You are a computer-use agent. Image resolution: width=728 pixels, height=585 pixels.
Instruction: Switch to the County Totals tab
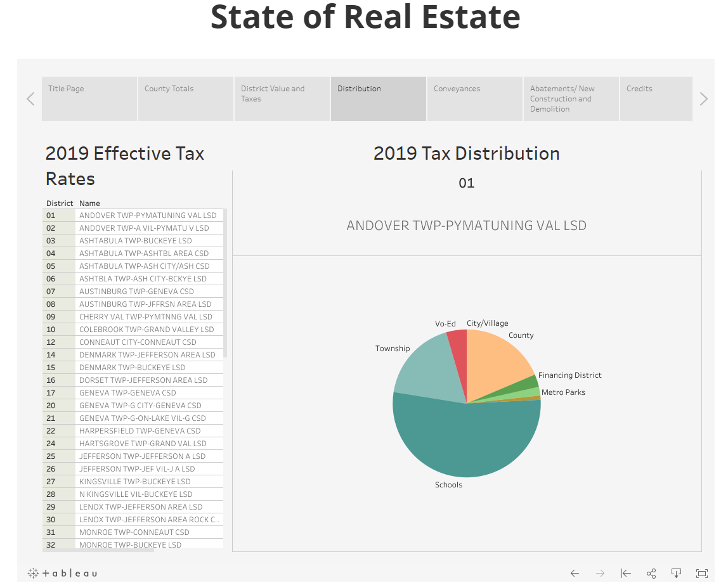(185, 99)
